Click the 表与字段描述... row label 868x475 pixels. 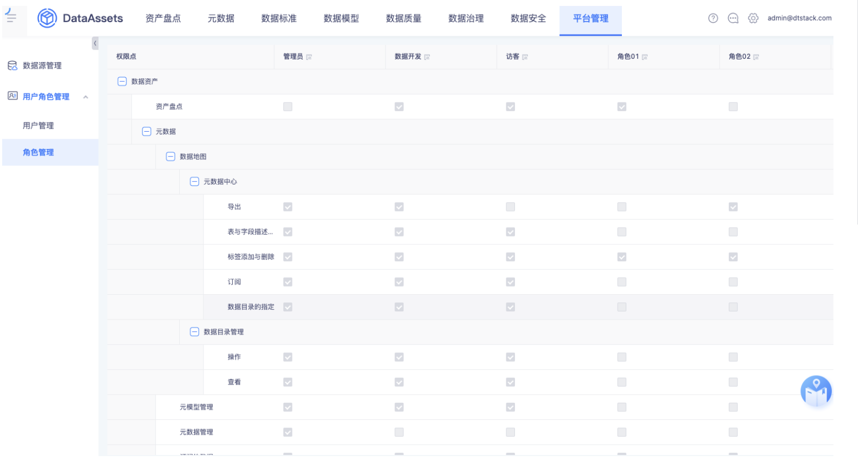point(250,232)
